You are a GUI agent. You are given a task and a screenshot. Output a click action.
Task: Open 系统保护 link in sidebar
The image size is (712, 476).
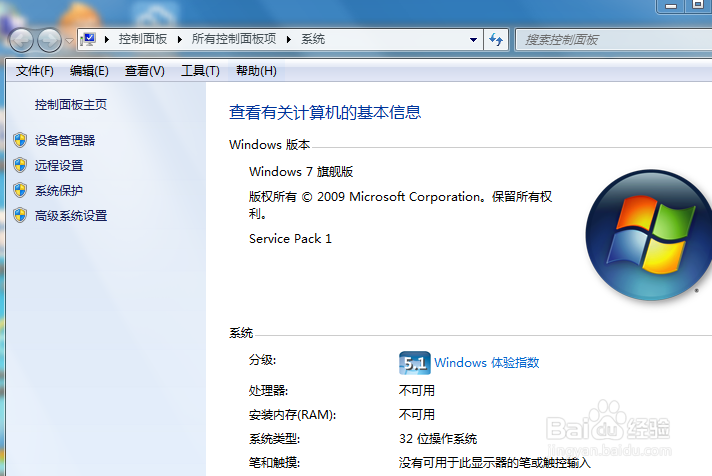pyautogui.click(x=59, y=190)
